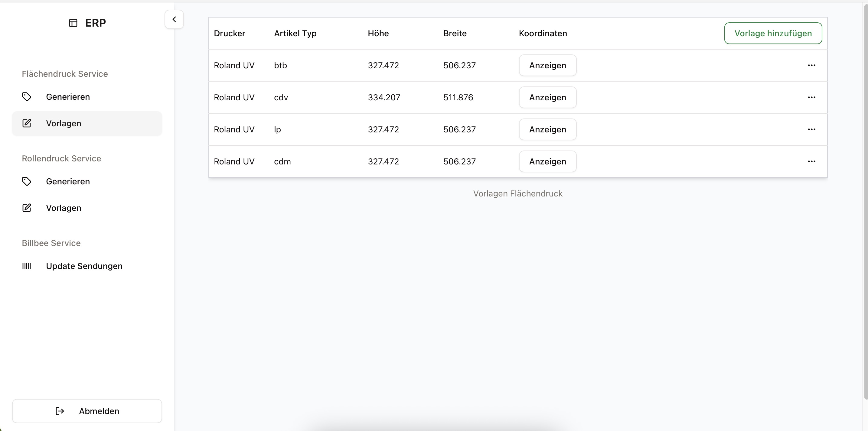This screenshot has height=431, width=868.
Task: Click tag icon next to Rollendruck Generieren
Action: [x=27, y=181]
